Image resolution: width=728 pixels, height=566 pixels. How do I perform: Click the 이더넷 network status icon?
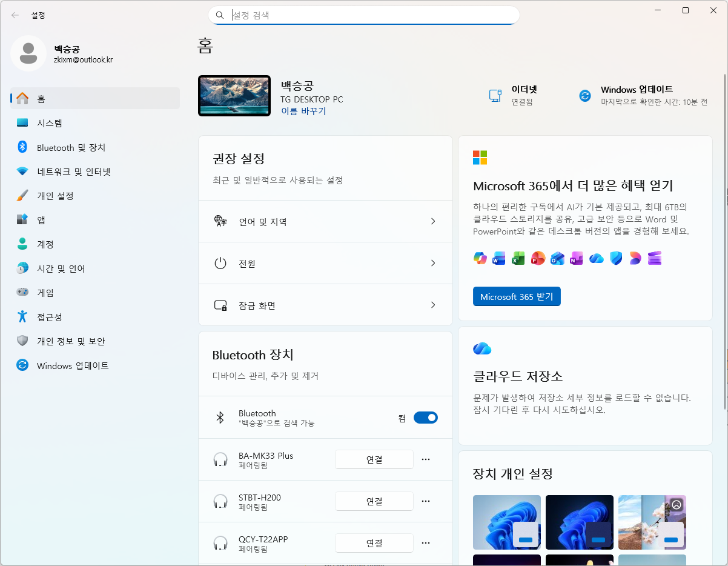pos(495,96)
